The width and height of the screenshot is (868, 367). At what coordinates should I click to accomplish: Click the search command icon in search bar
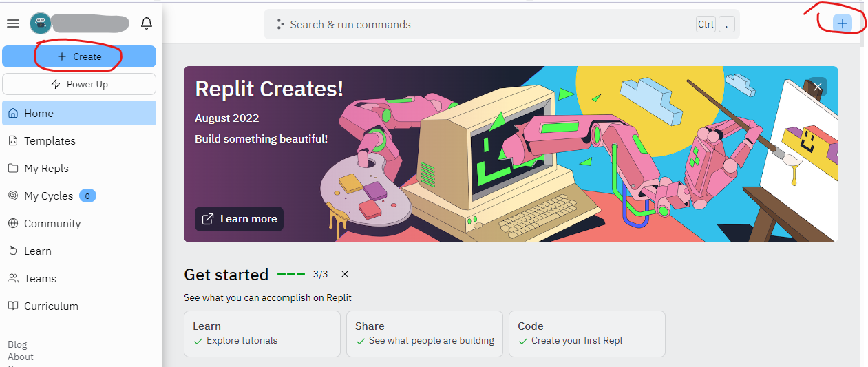280,24
